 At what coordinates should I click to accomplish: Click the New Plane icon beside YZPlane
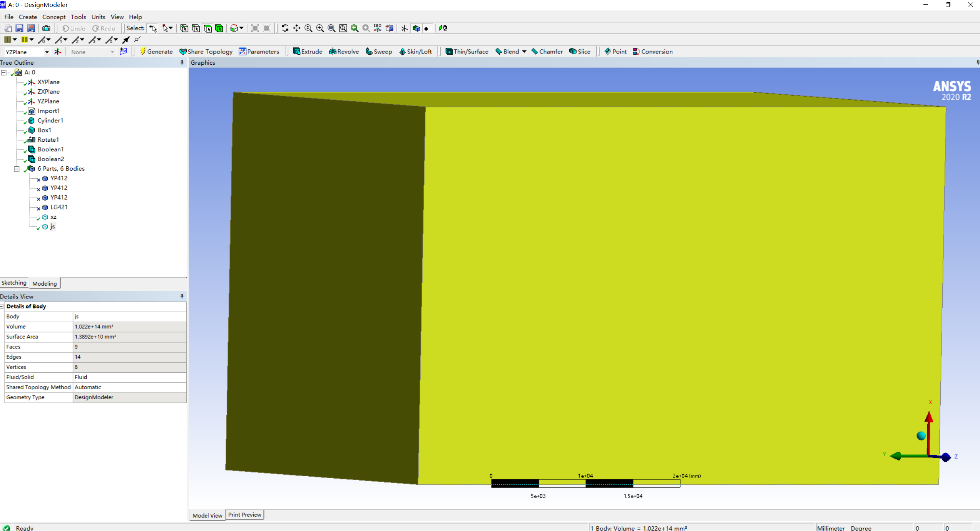pyautogui.click(x=58, y=52)
